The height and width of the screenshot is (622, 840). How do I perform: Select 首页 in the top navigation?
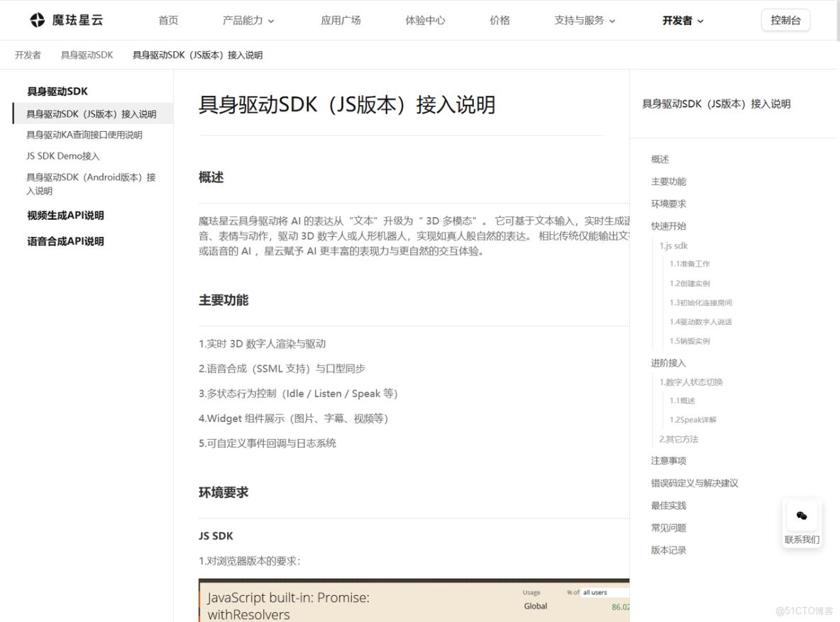(168, 20)
